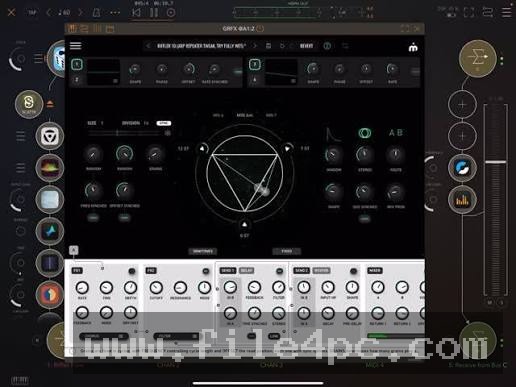Viewport: 516px width, 387px height.
Task: Click the A snapshot button above FX1
Action: point(74,250)
